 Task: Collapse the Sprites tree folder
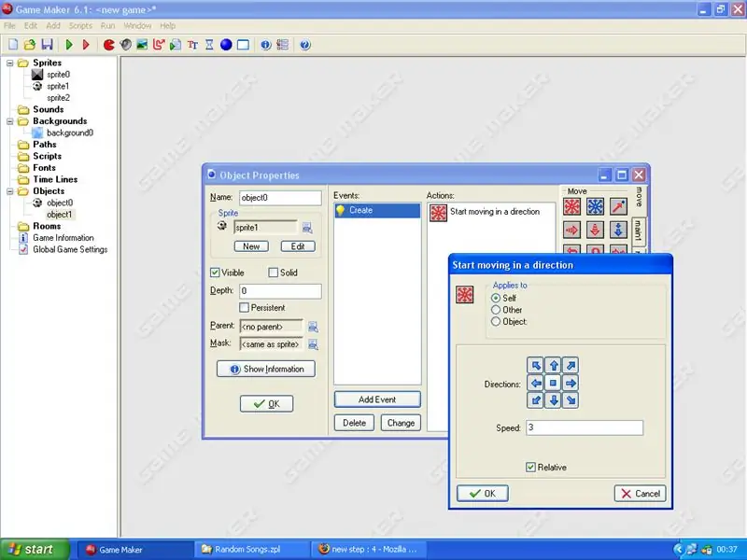coord(10,63)
